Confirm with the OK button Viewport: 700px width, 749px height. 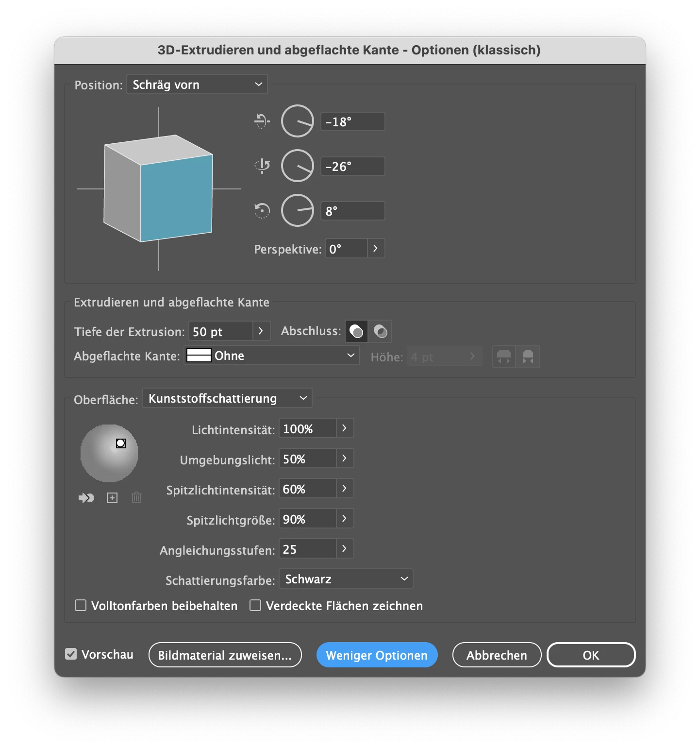(591, 655)
